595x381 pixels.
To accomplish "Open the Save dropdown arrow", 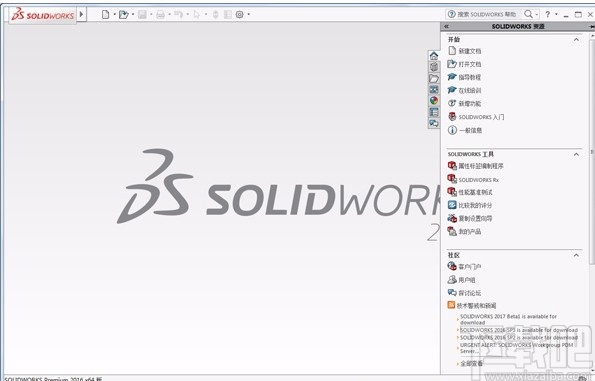I will click(x=151, y=14).
